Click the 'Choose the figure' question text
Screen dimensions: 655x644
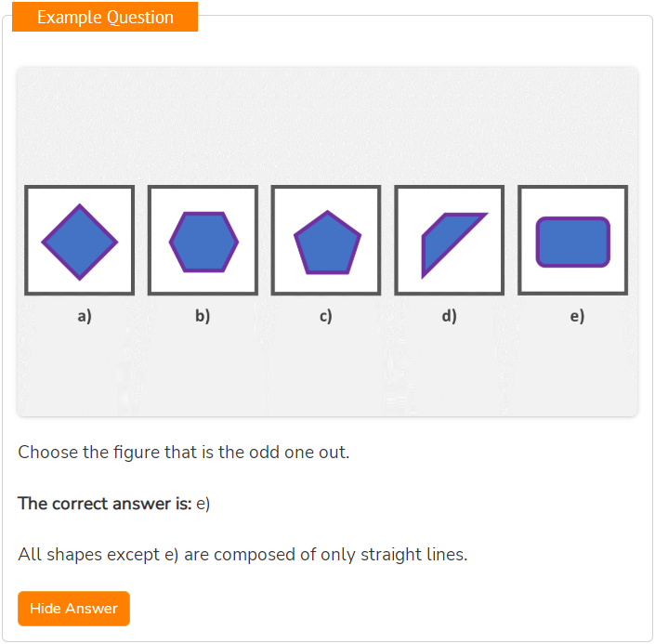point(183,453)
